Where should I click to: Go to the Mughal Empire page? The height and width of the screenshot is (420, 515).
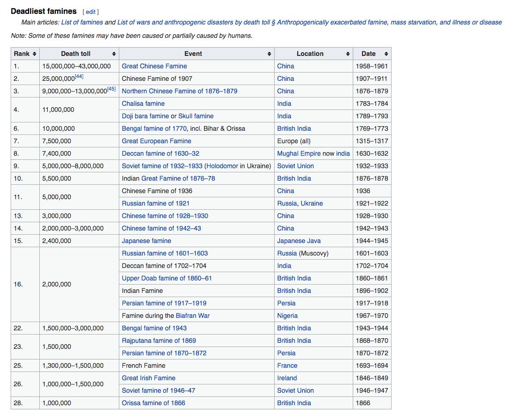point(300,153)
